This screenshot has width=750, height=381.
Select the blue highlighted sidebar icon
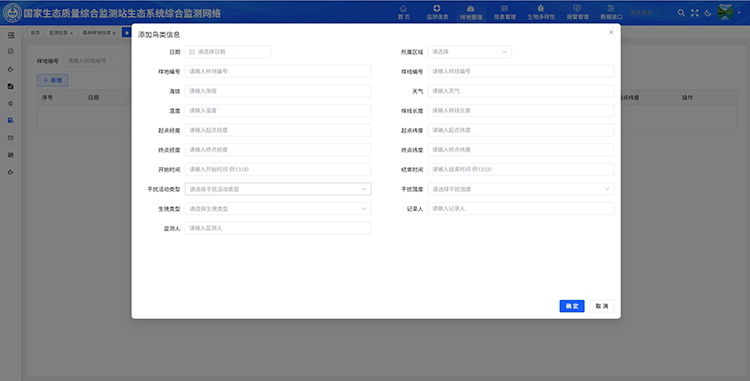tap(11, 120)
